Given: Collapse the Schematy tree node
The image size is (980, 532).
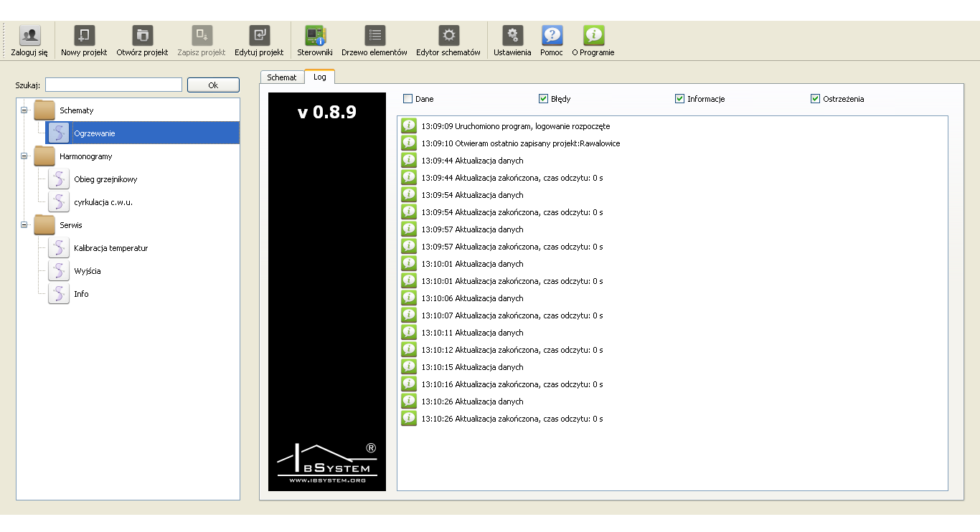Looking at the screenshot, I should [x=24, y=110].
